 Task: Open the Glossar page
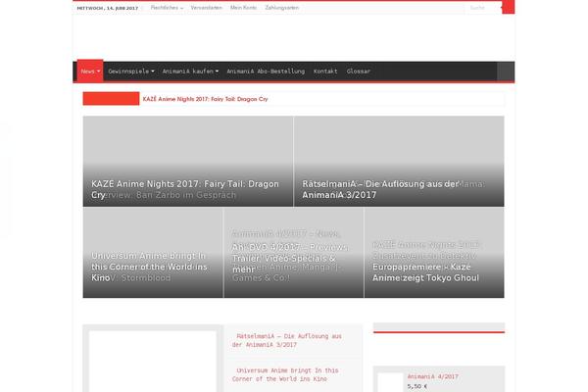point(358,72)
